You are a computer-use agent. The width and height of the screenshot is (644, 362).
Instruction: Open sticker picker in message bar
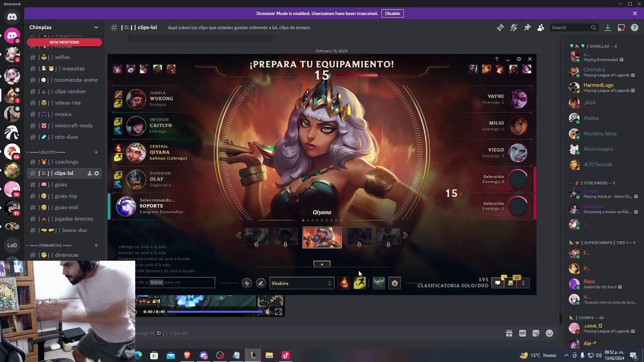[536, 333]
